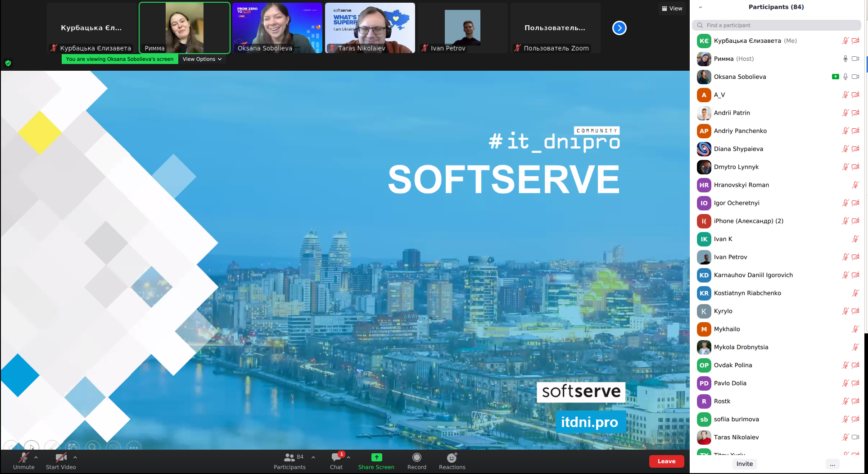Click Taras Nikolaiev's camera icon in list
The height and width of the screenshot is (474, 868).
855,437
